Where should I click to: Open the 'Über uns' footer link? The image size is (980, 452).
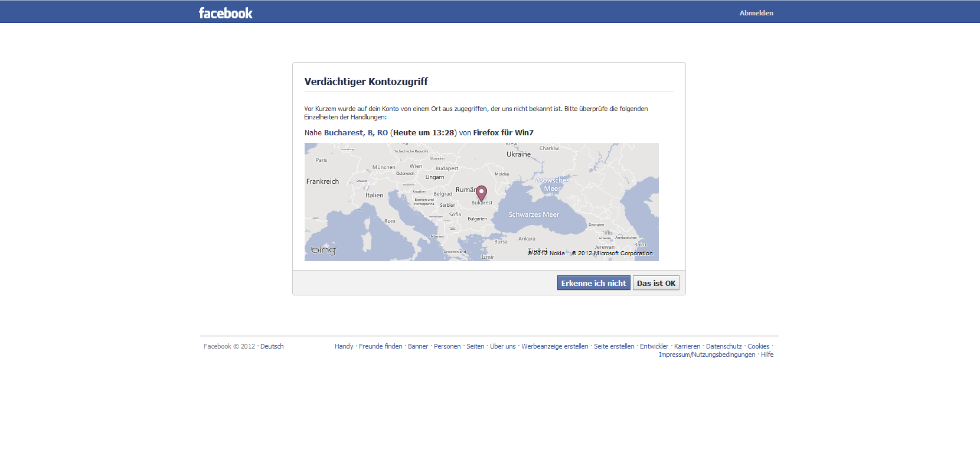(x=503, y=346)
